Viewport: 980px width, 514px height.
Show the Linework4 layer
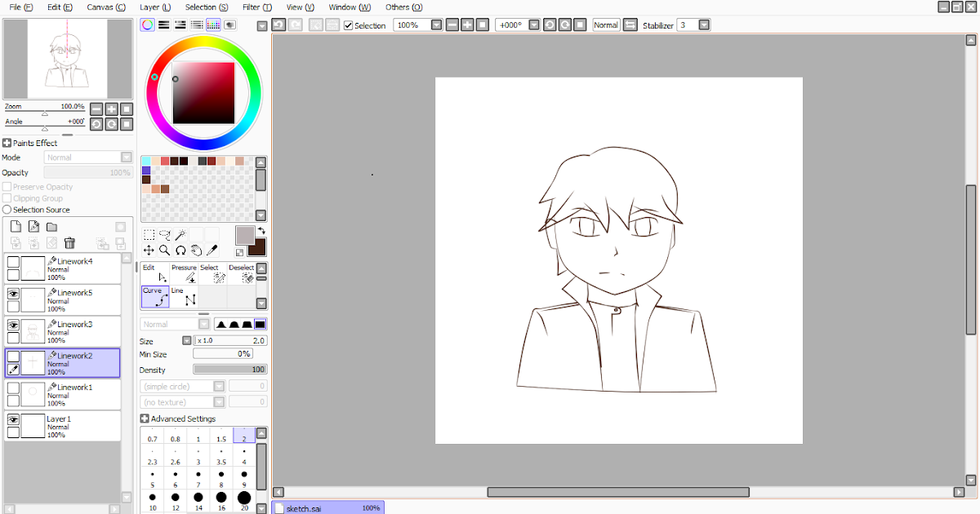[13, 261]
